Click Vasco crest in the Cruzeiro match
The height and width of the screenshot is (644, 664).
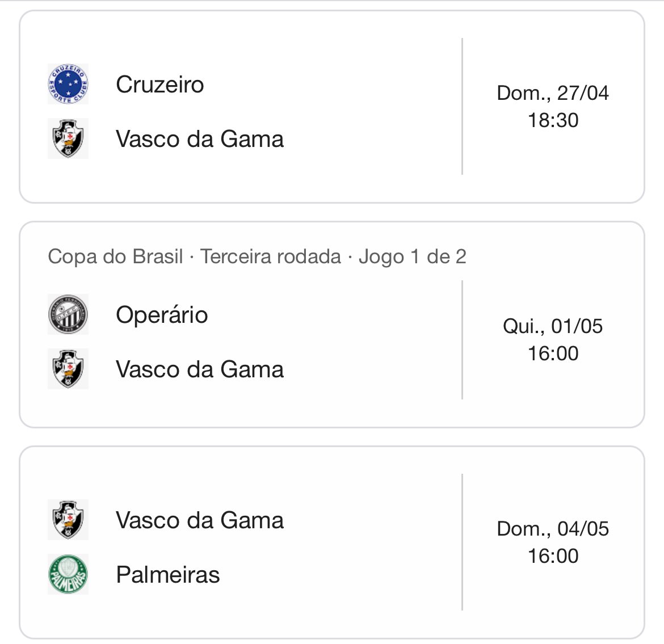68,138
